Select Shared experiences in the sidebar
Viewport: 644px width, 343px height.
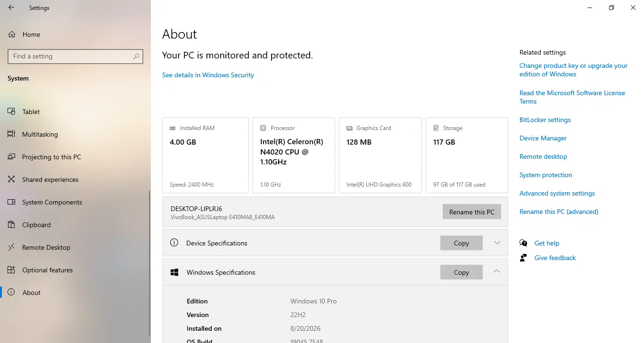[x=74, y=180]
